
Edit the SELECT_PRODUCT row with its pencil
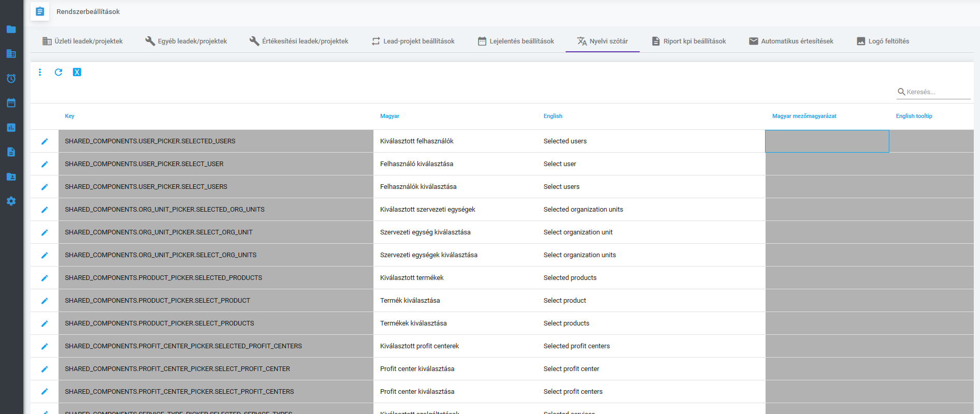point(45,301)
